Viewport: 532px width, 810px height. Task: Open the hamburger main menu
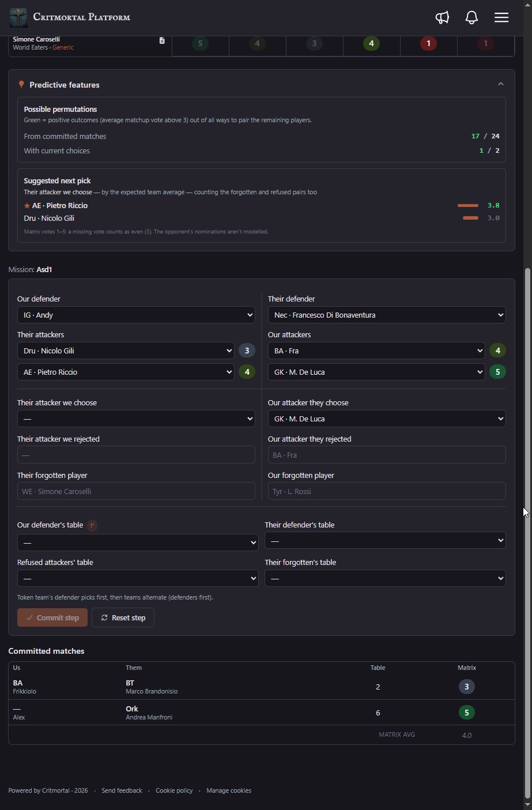[x=501, y=17]
